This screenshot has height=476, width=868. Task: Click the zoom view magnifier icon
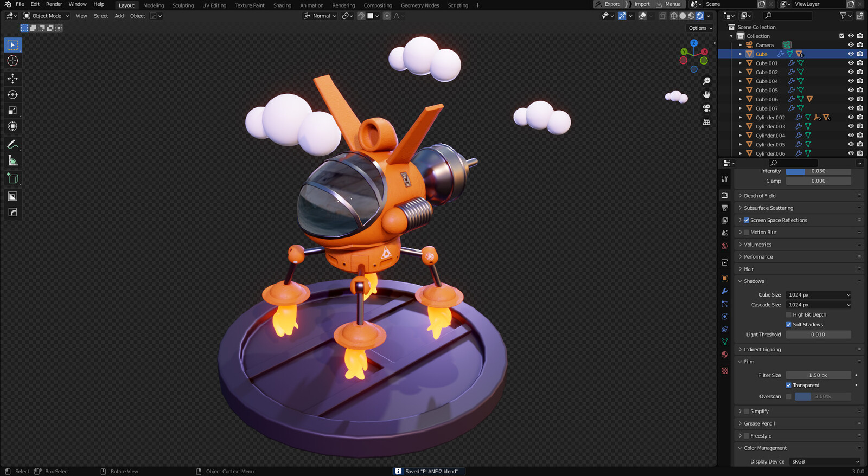pyautogui.click(x=706, y=81)
